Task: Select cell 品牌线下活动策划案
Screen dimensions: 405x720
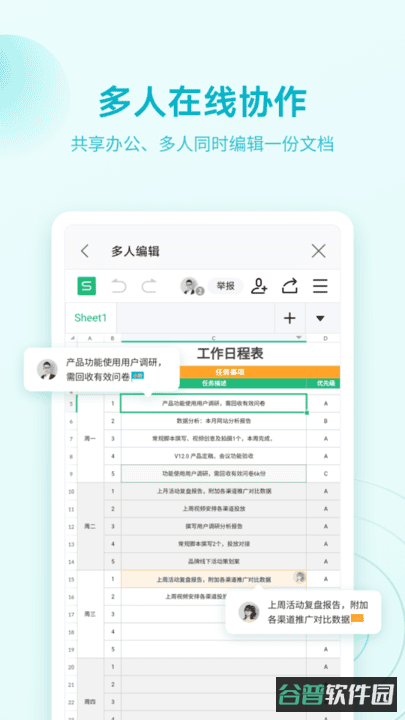Action: click(214, 561)
